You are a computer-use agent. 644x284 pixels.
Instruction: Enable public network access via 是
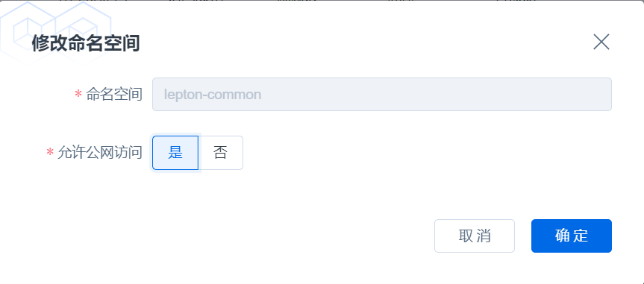coord(175,153)
